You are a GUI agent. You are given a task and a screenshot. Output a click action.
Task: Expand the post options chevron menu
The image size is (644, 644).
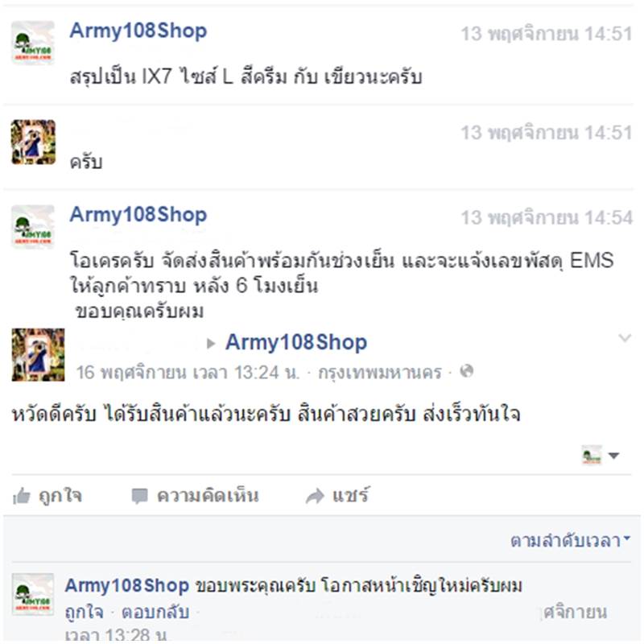click(625, 338)
